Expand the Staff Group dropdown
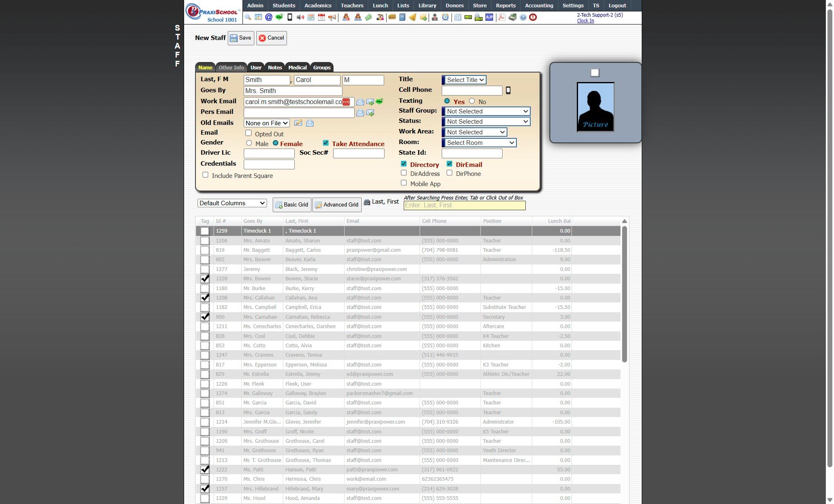The height and width of the screenshot is (504, 834). pyautogui.click(x=487, y=111)
